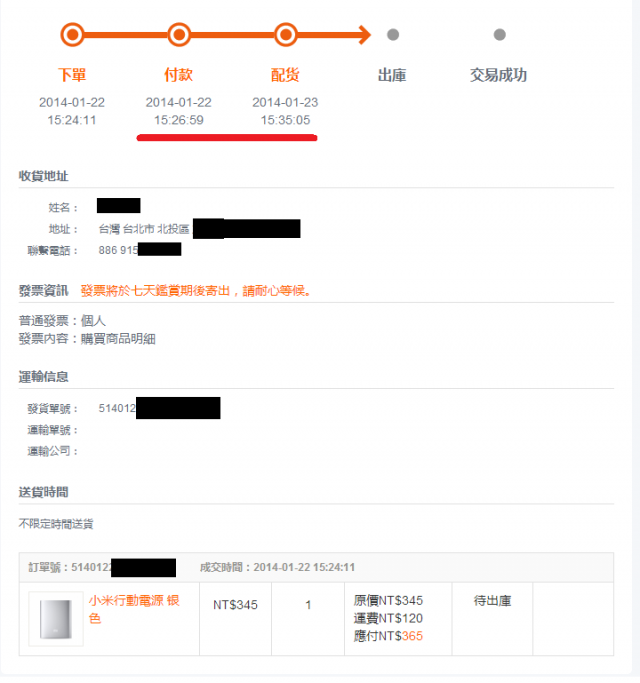Click the 待出庫 order status text
Viewport: 640px width, 683px height.
coord(492,601)
